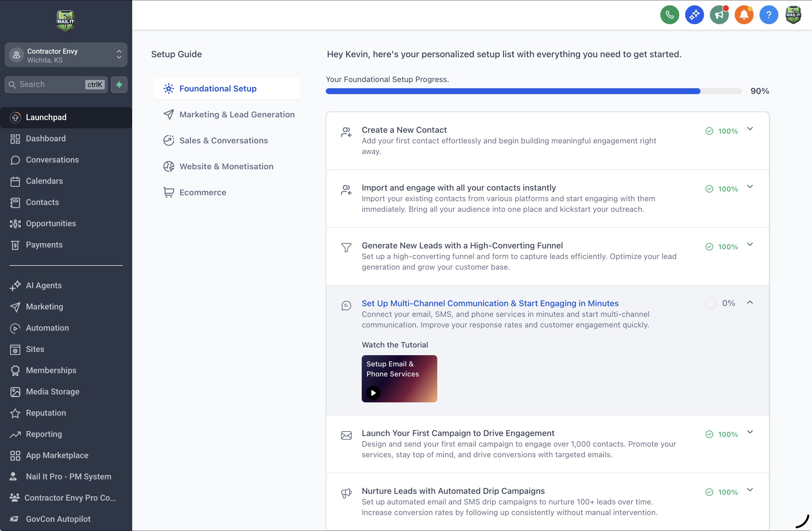This screenshot has height=531, width=812.
Task: Click the Launch Your First Campaign checkmark
Action: tap(709, 435)
